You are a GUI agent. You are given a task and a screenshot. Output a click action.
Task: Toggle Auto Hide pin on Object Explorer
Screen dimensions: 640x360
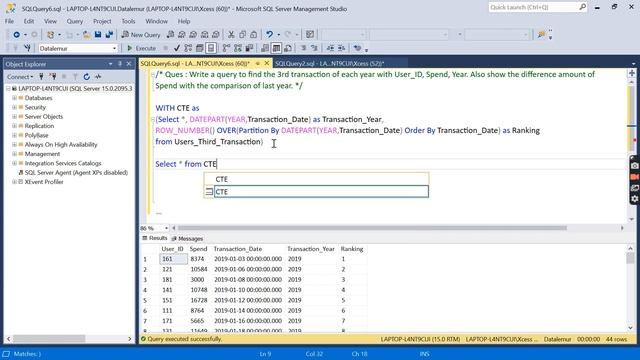[x=120, y=64]
